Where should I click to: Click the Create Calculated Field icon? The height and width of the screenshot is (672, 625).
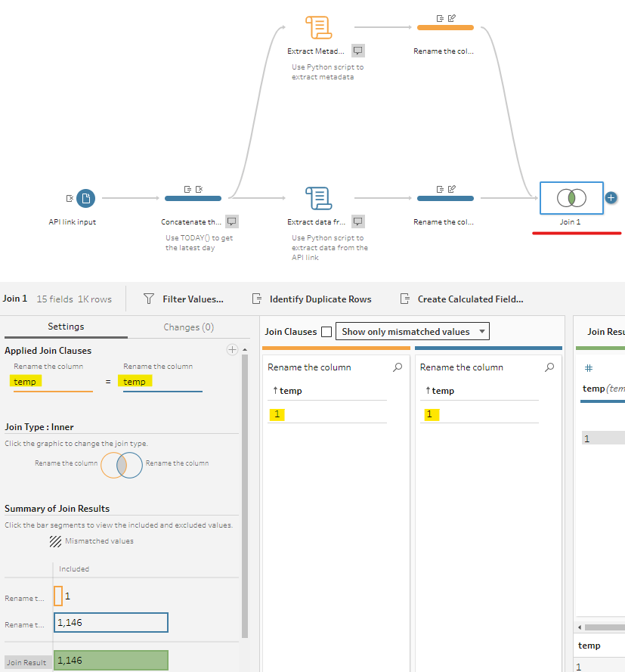404,299
